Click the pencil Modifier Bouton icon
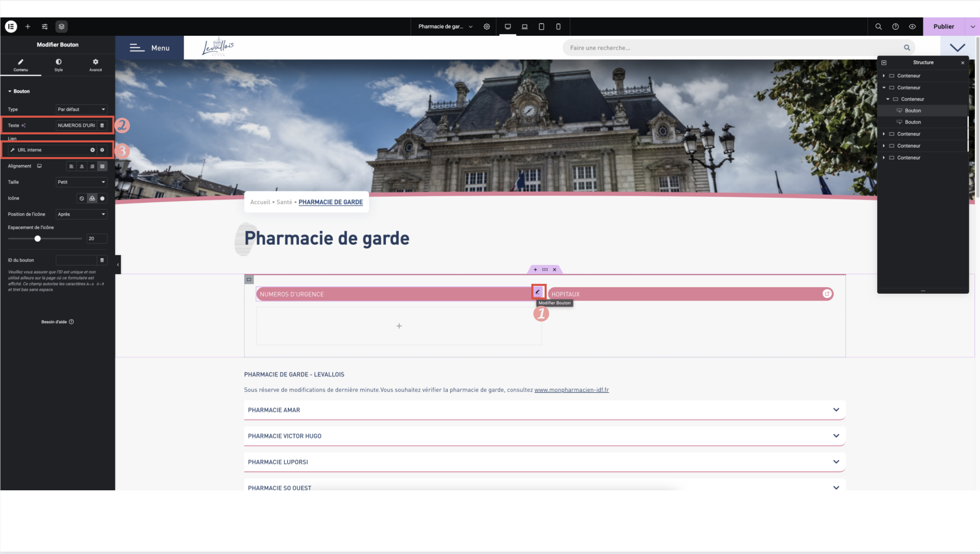 [538, 292]
